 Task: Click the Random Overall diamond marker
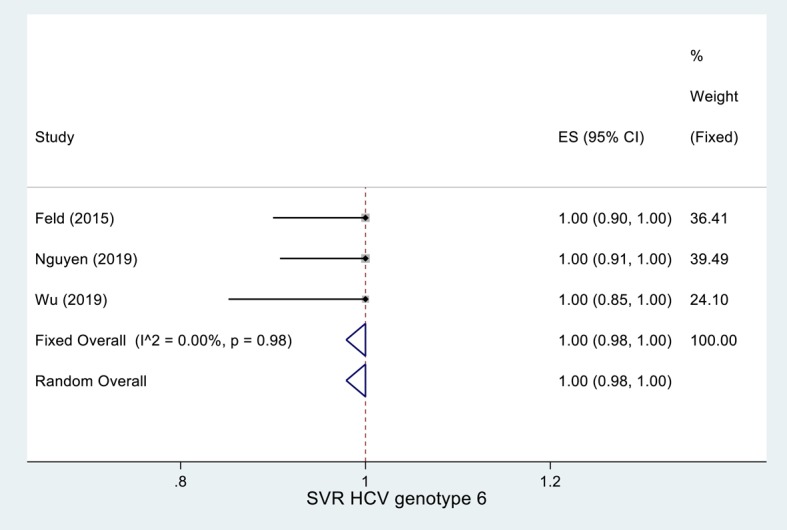(x=356, y=380)
